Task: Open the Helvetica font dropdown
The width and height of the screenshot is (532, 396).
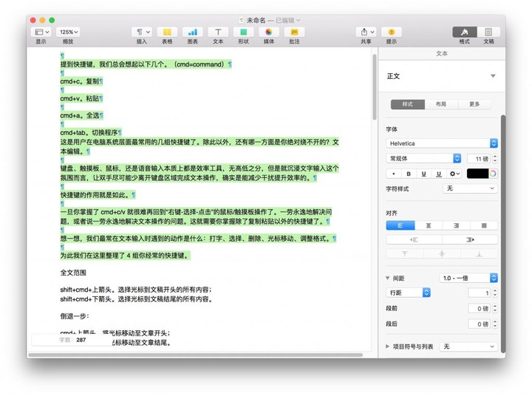Action: pyautogui.click(x=442, y=143)
